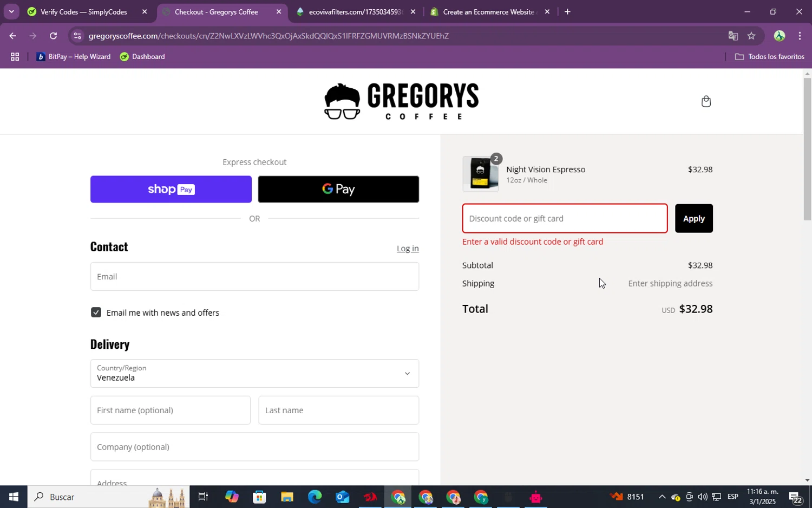
Task: Click the Gregorys Coffee logo
Action: (401, 101)
